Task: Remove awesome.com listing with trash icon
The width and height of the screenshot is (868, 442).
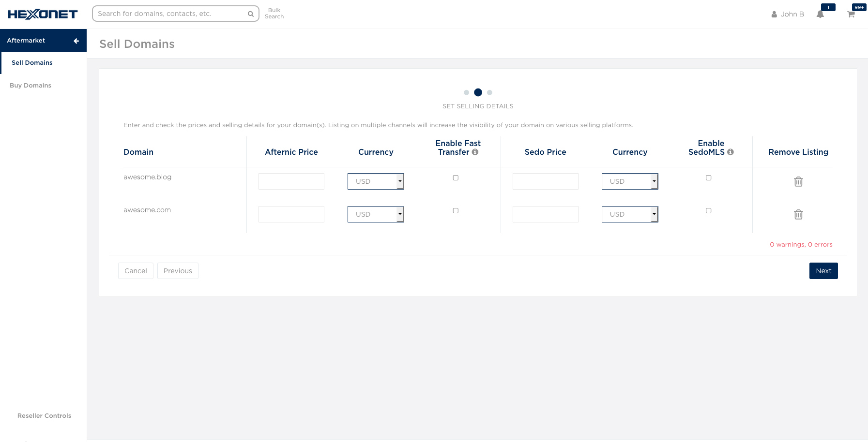Action: point(798,214)
